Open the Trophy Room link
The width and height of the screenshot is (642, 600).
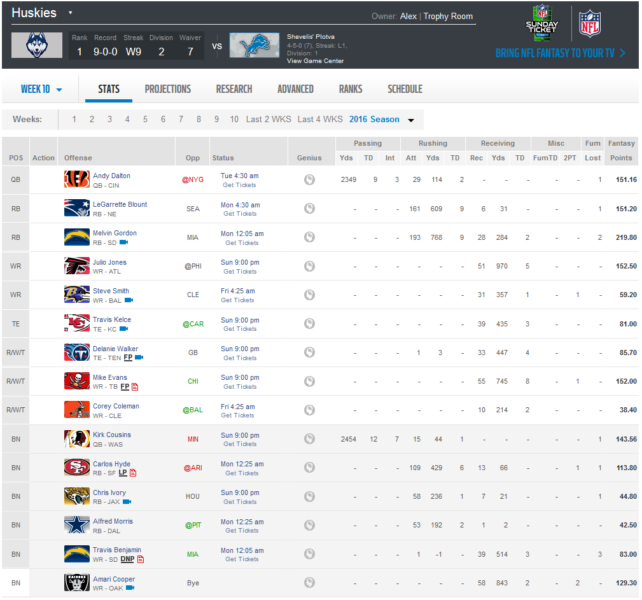pos(448,16)
